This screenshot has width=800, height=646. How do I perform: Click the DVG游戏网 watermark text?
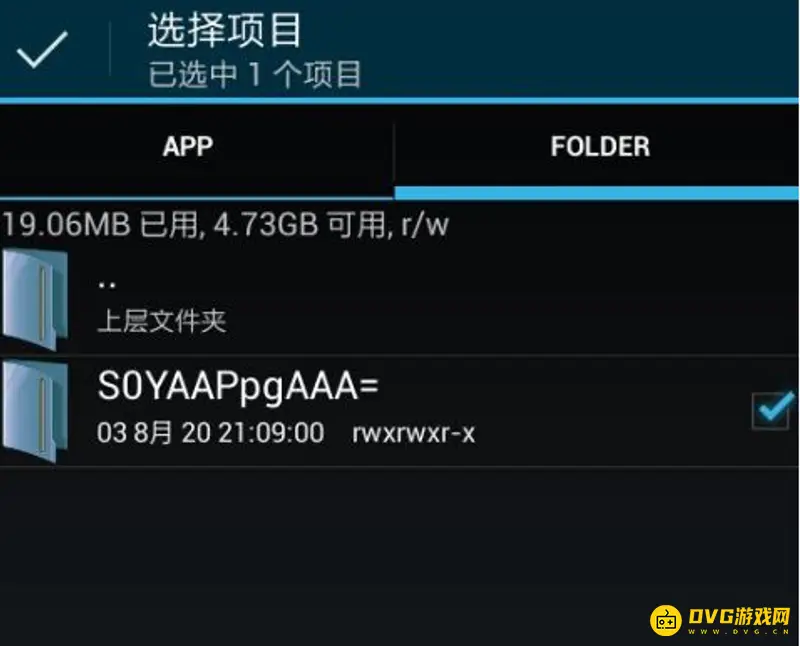click(739, 616)
